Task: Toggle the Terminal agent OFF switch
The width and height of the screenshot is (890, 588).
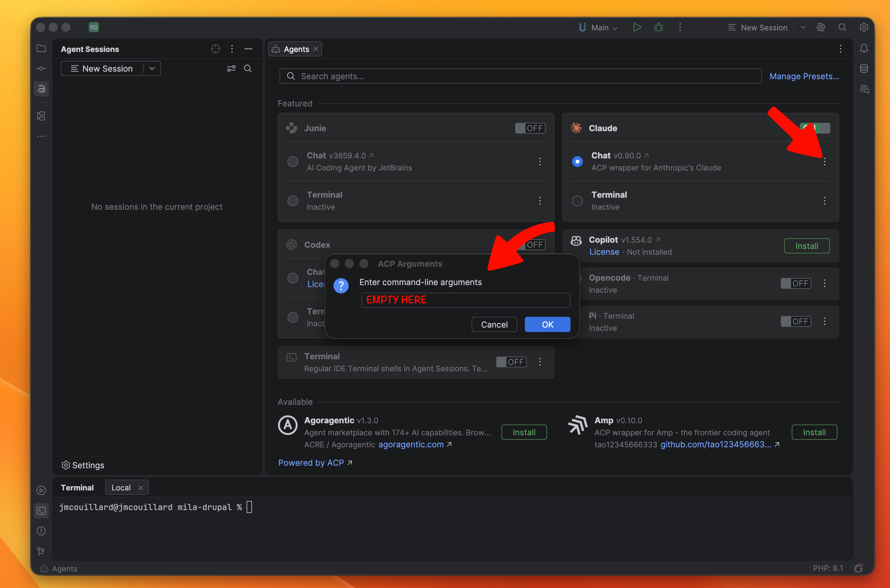Action: click(511, 362)
